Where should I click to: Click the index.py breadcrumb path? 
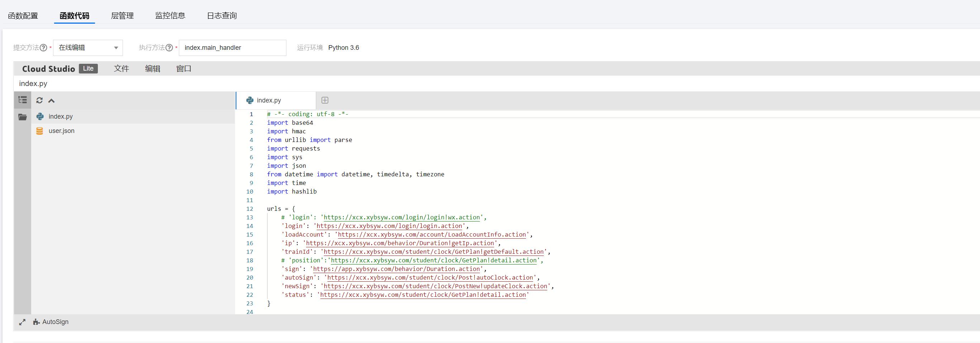[x=33, y=84]
